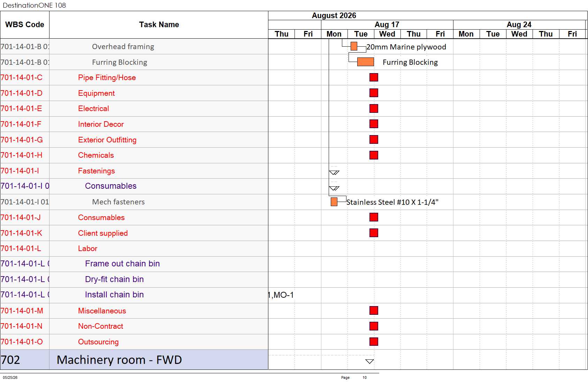Click WBS code 701-14-01-F
Screen dimensions: 588x382
pos(21,124)
